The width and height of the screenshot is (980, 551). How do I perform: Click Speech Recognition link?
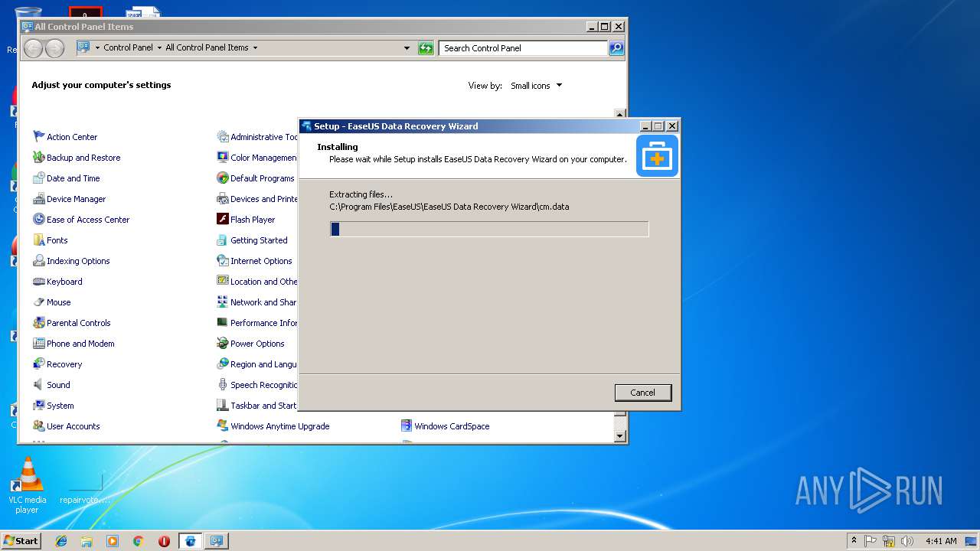(263, 385)
